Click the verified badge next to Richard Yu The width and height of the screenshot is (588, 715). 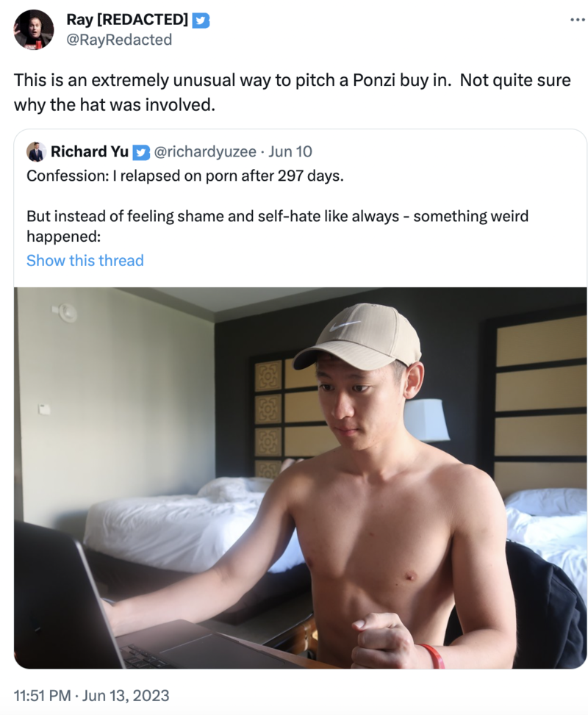tap(140, 152)
